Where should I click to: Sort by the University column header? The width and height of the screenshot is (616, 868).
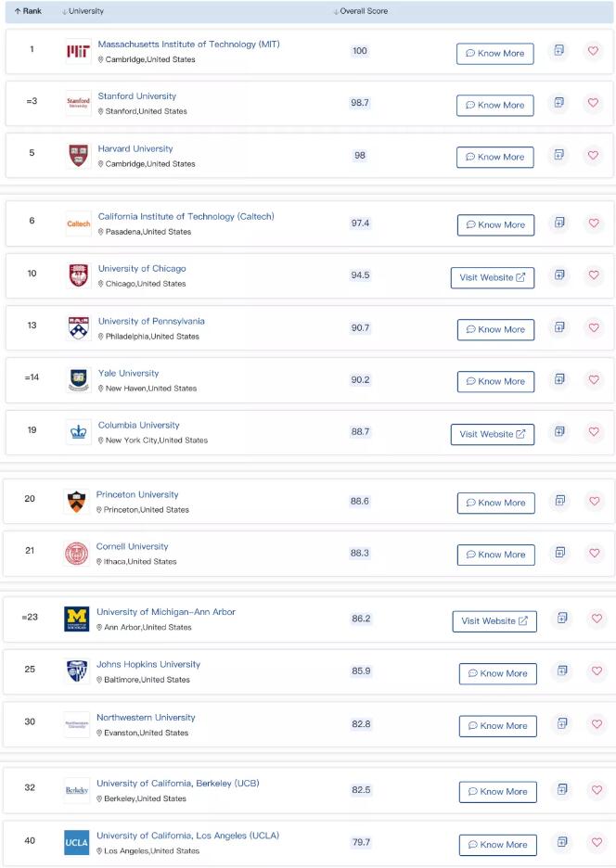point(83,11)
